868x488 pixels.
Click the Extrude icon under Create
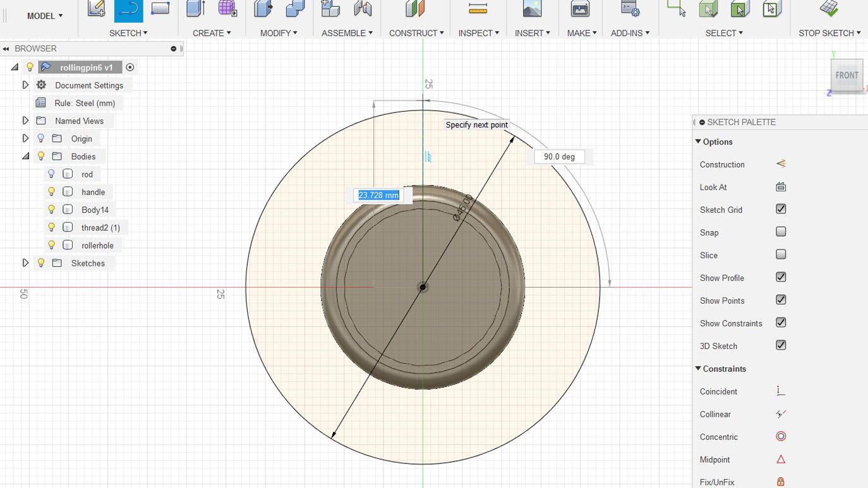196,9
